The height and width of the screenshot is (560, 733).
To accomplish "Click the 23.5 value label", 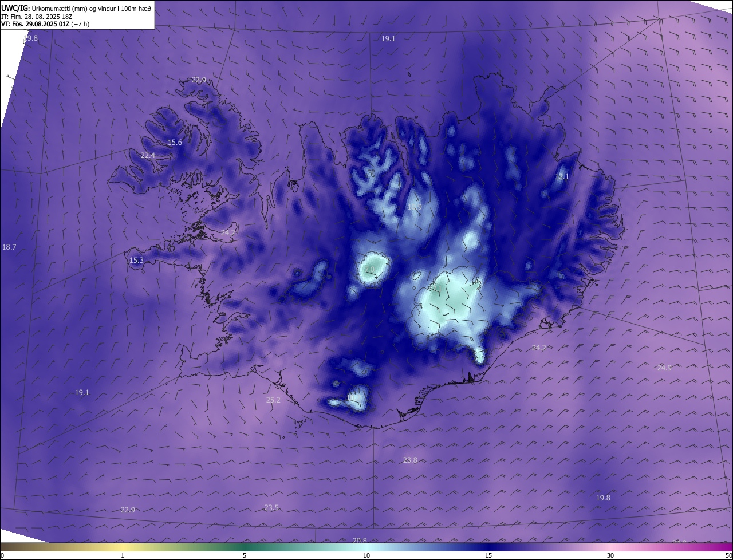I will [x=271, y=508].
